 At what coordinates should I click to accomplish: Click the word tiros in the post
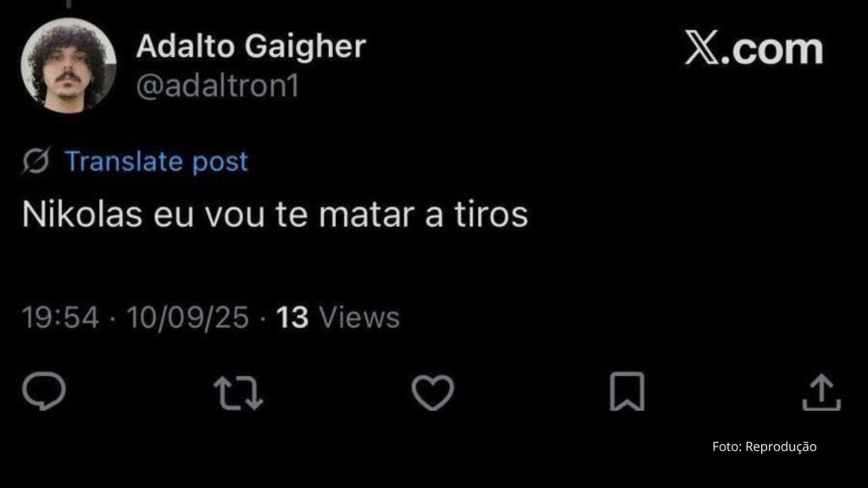click(492, 214)
